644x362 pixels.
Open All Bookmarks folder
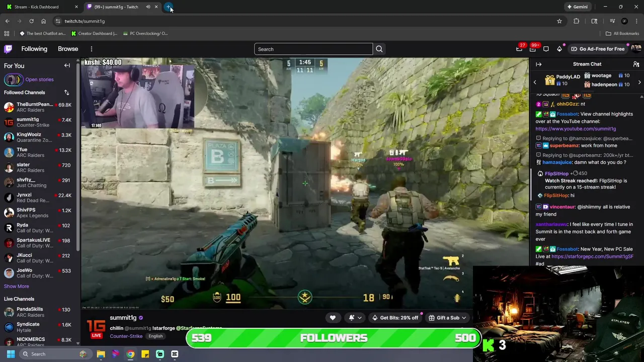pyautogui.click(x=622, y=34)
